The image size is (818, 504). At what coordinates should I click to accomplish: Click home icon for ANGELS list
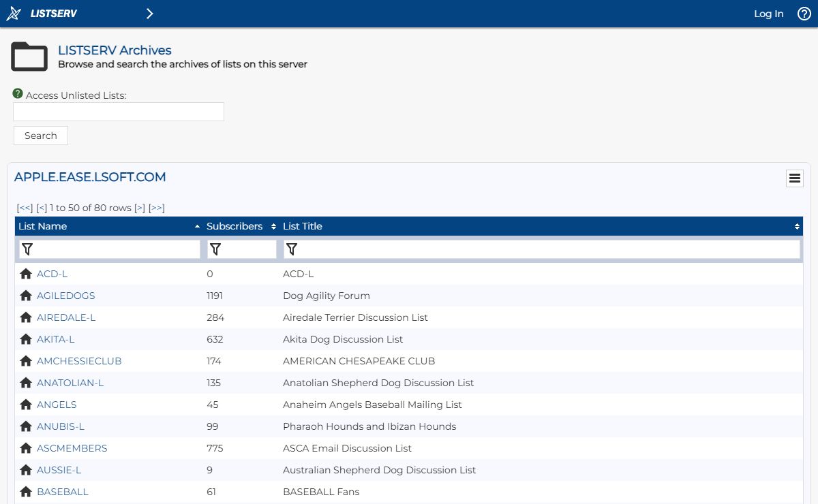pyautogui.click(x=26, y=405)
